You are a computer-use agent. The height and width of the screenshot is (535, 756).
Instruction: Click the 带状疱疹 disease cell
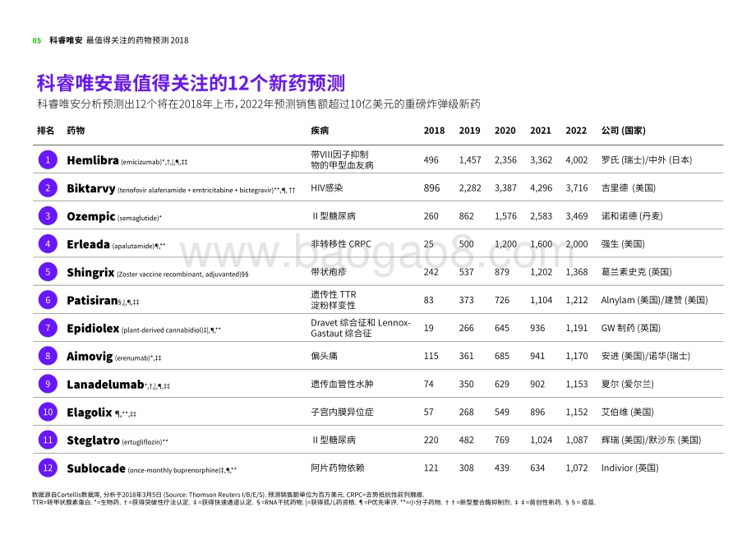point(329,272)
